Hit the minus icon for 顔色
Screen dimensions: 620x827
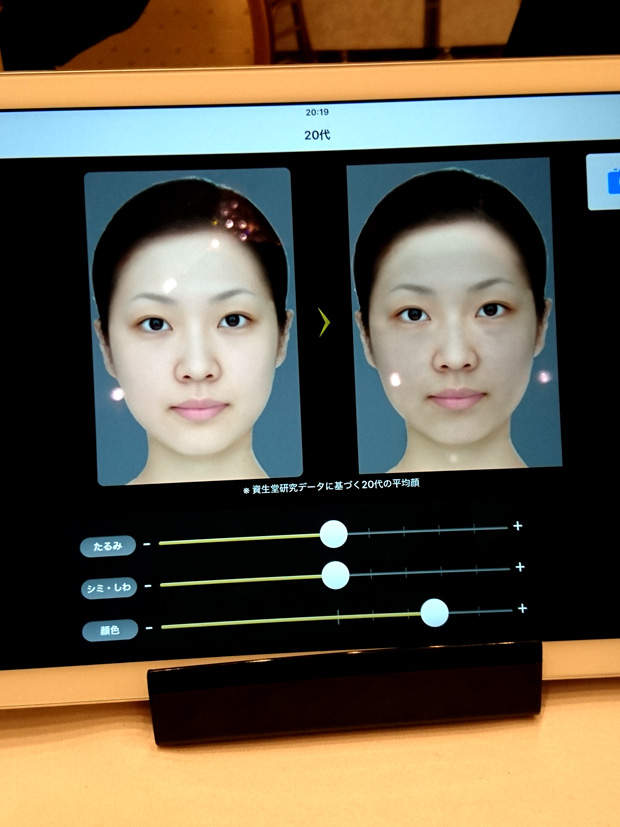point(148,628)
